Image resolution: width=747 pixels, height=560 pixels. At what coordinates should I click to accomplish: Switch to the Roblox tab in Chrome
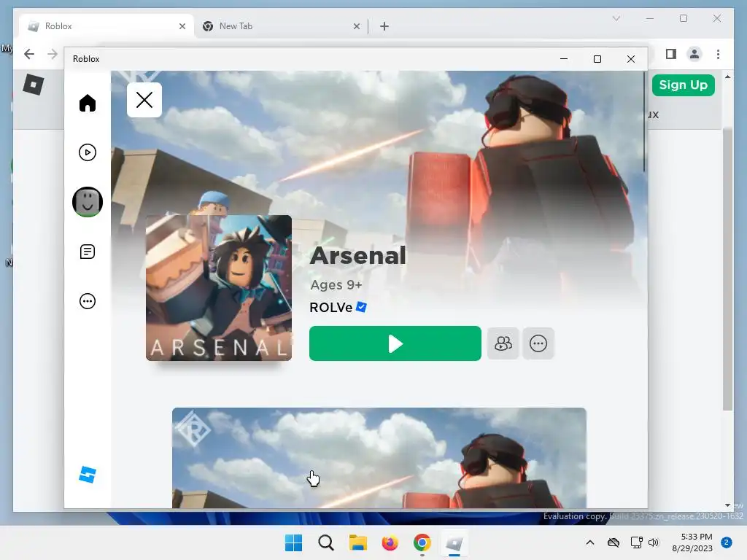(x=107, y=26)
